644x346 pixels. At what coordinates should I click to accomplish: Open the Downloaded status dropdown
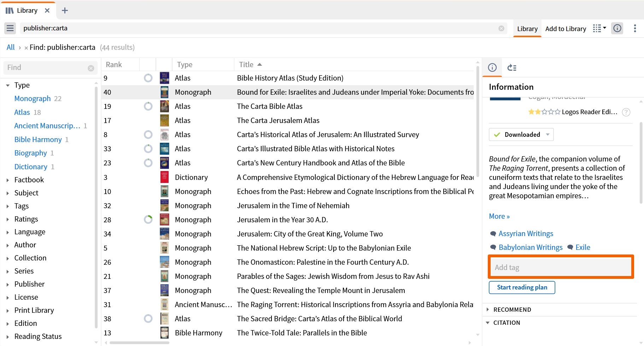521,135
